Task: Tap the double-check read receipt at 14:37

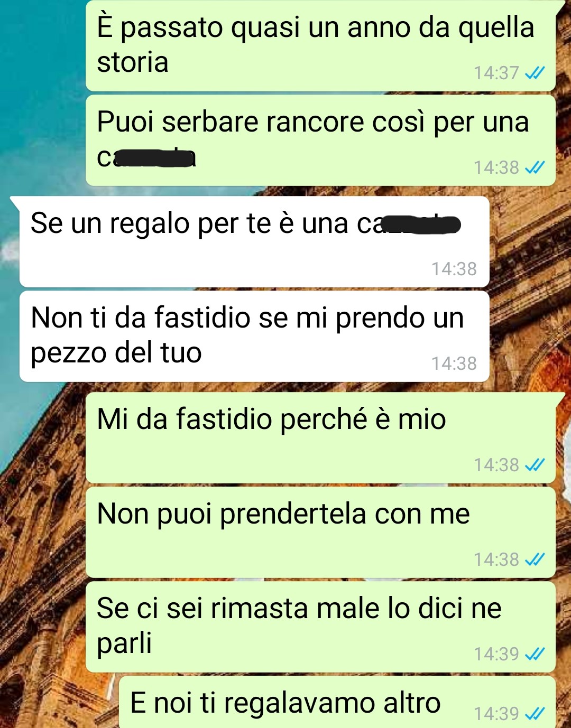Action: (x=535, y=73)
